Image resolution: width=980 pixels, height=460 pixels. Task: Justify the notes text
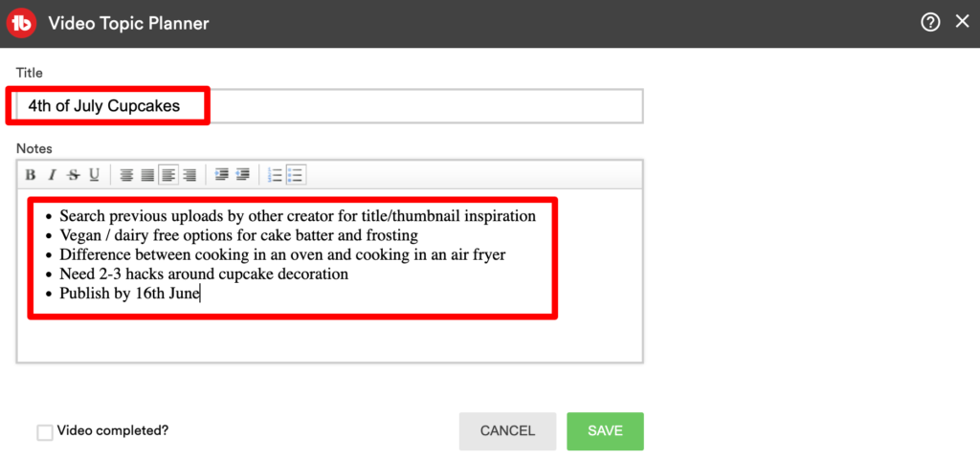[147, 175]
